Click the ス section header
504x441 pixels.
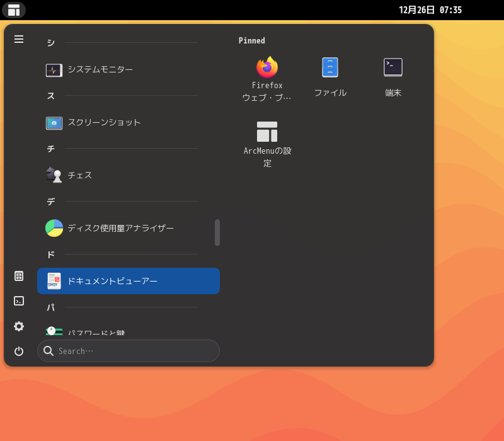tap(51, 96)
